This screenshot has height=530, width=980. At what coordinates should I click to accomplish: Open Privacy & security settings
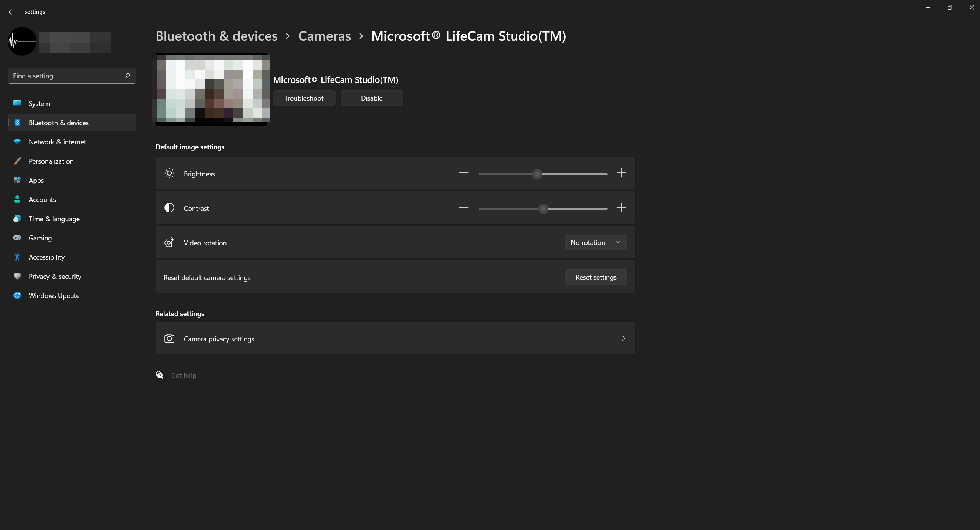(72, 276)
